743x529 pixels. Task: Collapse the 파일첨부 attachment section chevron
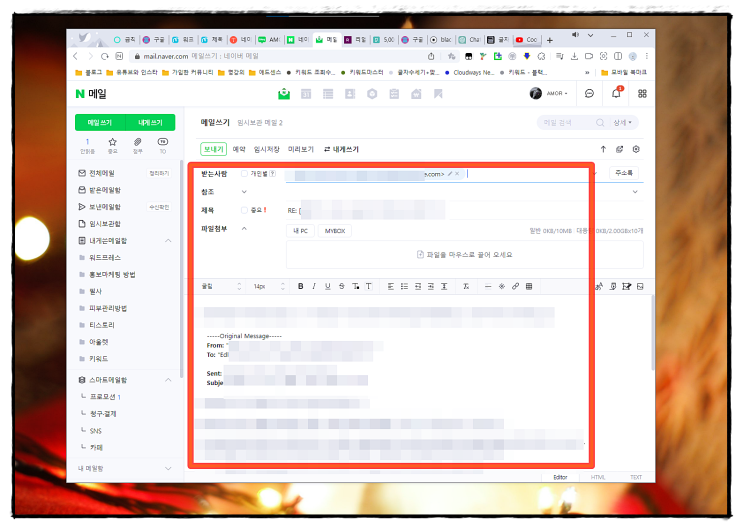(x=244, y=228)
